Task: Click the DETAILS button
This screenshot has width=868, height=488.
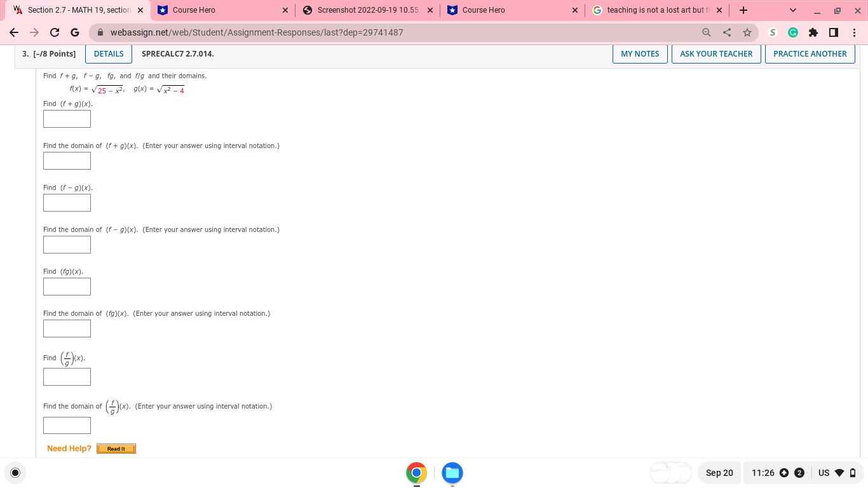Action: point(108,53)
